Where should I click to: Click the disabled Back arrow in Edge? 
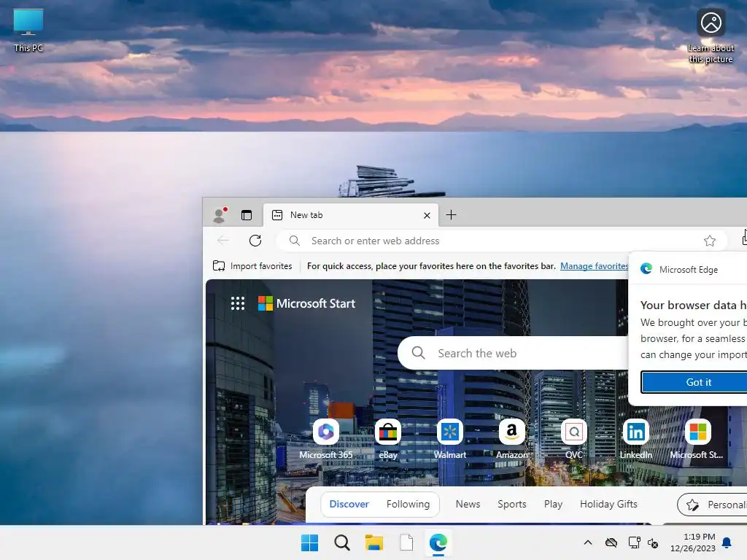(x=223, y=241)
